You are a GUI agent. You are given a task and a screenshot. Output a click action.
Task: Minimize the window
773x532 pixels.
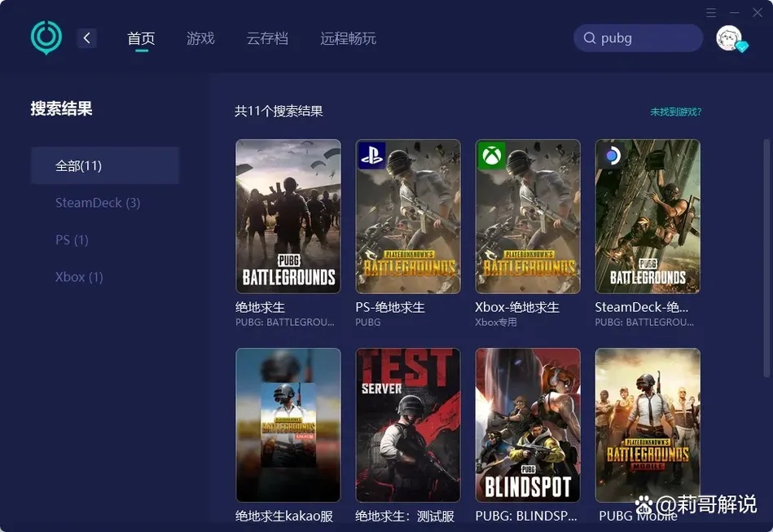[x=735, y=12]
